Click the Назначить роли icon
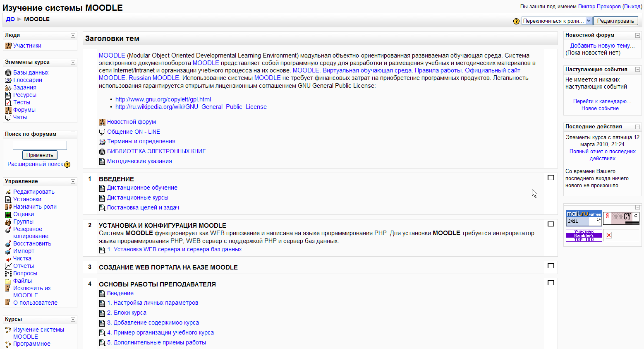This screenshot has height=349, width=644. click(8, 207)
